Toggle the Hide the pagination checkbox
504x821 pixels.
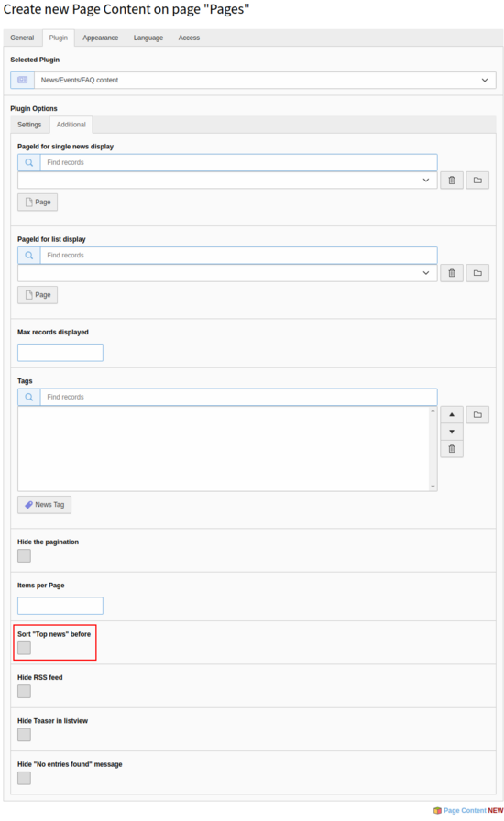click(x=24, y=555)
